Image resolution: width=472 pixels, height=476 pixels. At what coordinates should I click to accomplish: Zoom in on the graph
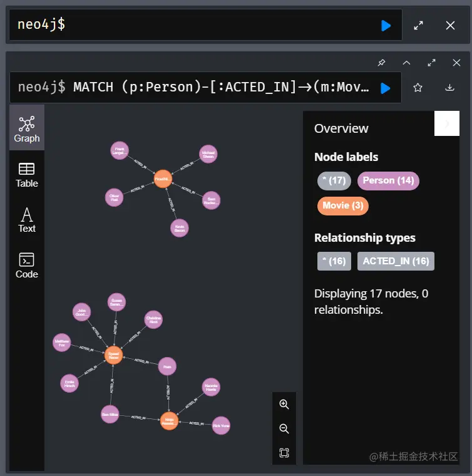(284, 405)
